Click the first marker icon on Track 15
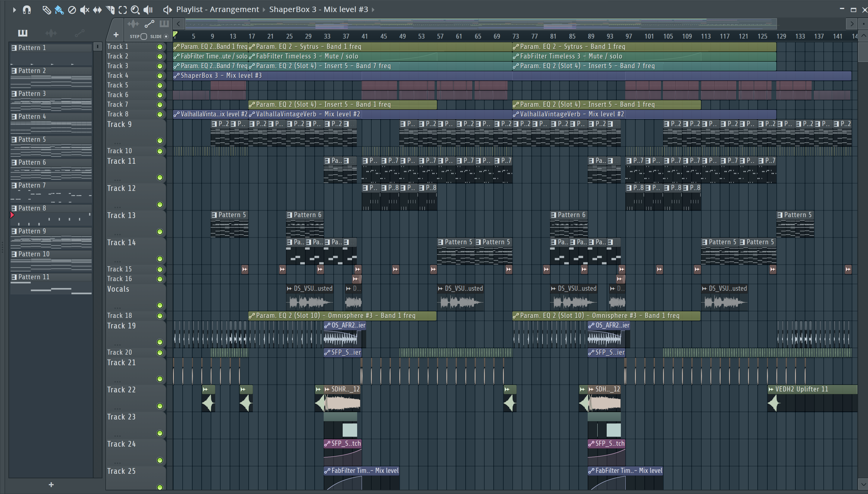Screen dimensions: 868x494 [x=245, y=269]
